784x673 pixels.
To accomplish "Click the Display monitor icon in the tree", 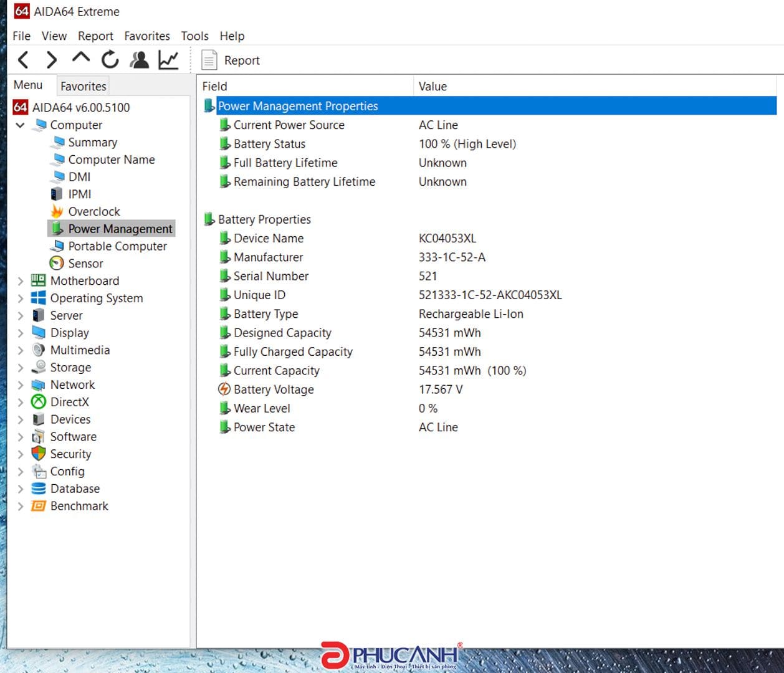I will [x=39, y=333].
